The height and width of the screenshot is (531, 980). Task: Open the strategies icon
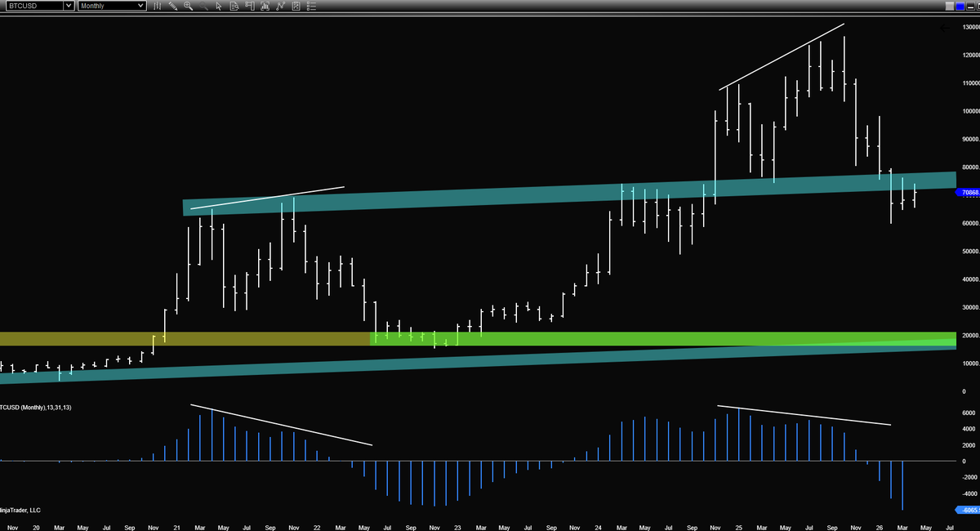coord(280,6)
